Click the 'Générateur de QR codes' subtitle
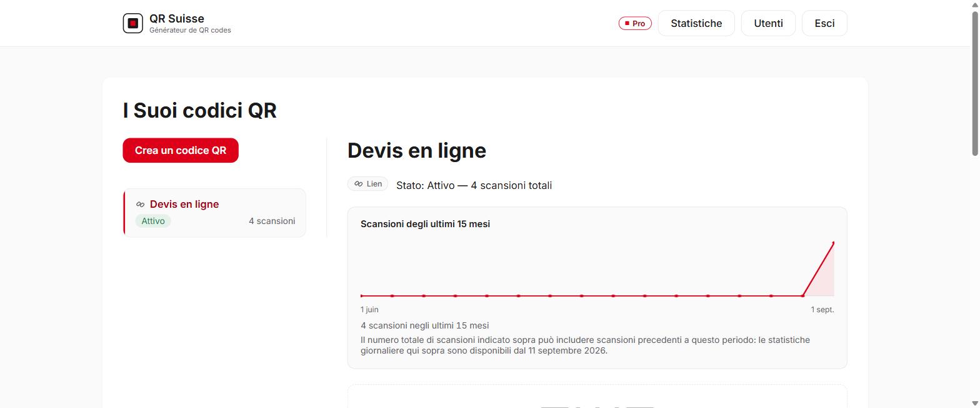 [x=190, y=30]
